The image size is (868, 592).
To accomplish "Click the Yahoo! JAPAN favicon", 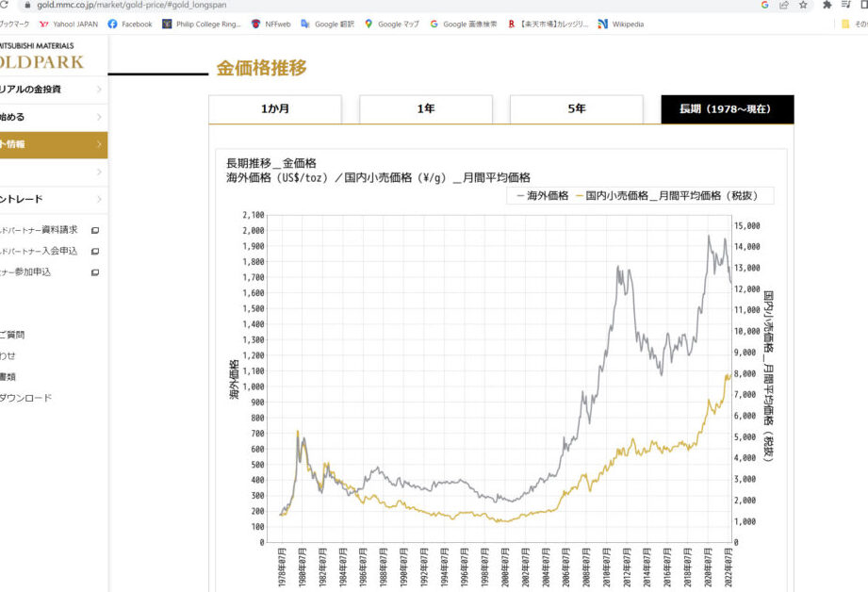I will pos(44,25).
